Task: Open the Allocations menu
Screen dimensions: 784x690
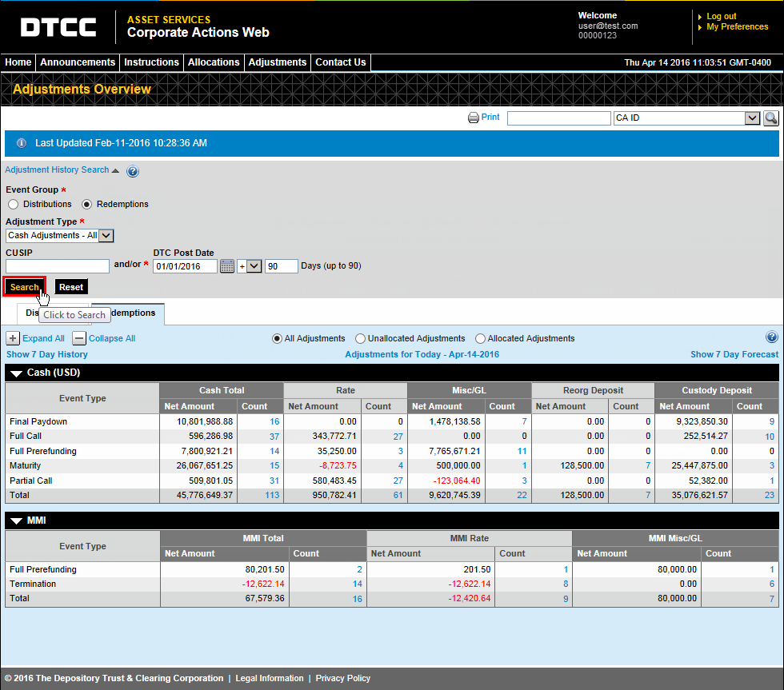Action: (x=214, y=62)
